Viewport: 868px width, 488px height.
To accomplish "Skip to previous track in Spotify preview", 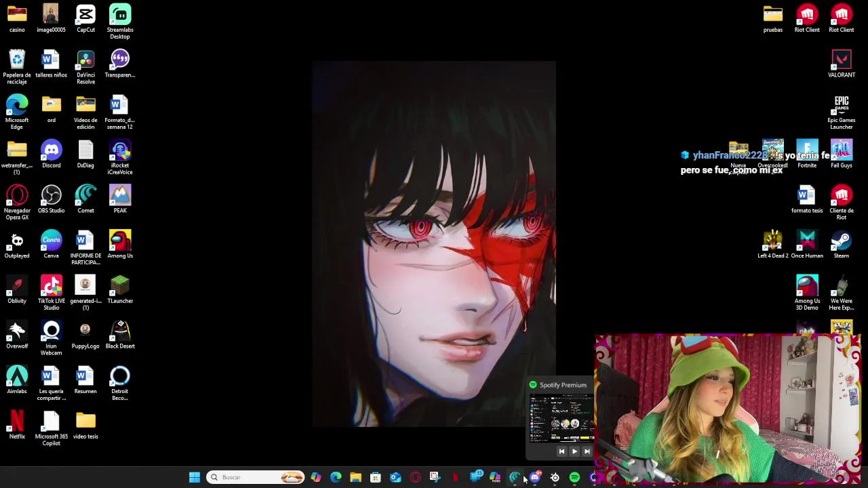I will [x=561, y=451].
